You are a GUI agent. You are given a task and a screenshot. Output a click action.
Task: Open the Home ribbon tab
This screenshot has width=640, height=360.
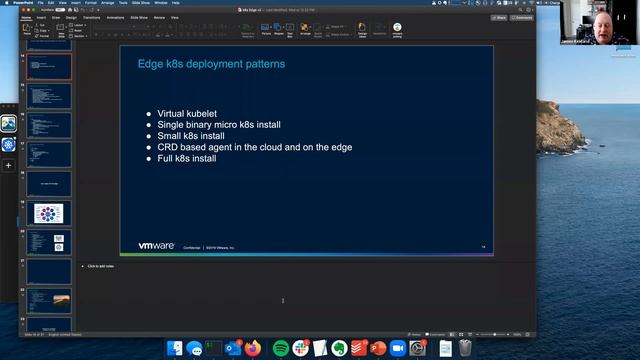(26, 18)
